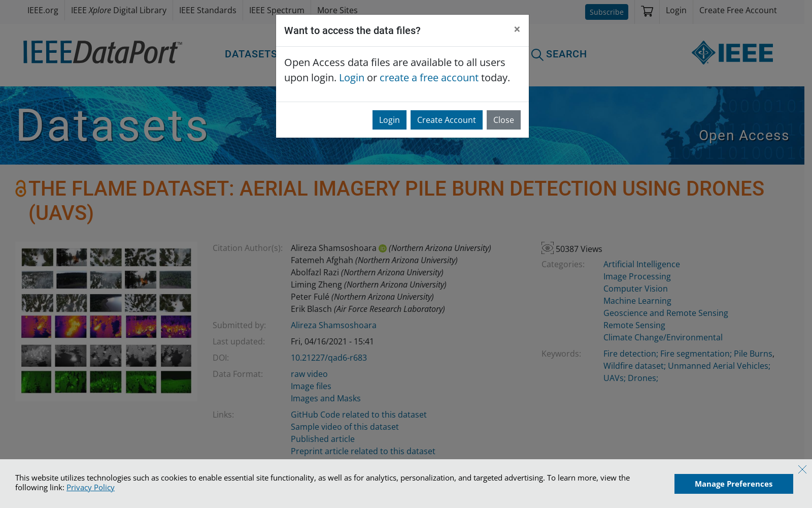
Task: Open Alireza Shamsoshoara's ORCID profile icon
Action: pos(382,248)
